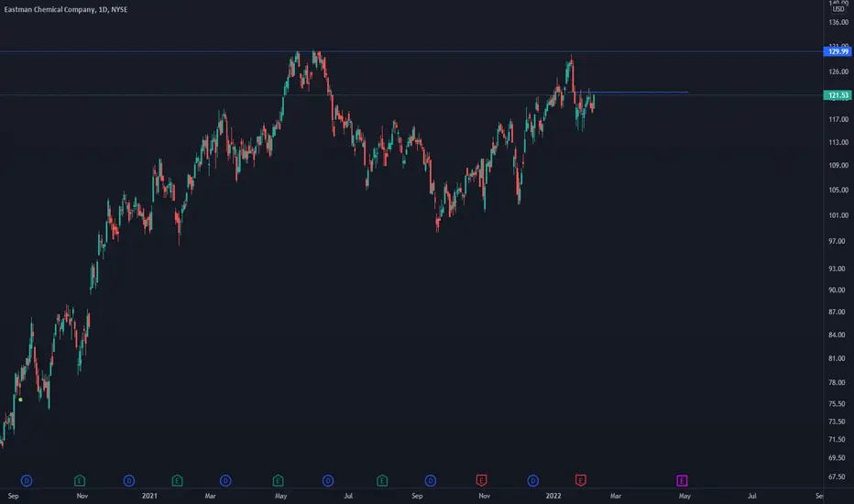
Task: Click the dividend marker just before Jul 2021
Action: click(328, 480)
